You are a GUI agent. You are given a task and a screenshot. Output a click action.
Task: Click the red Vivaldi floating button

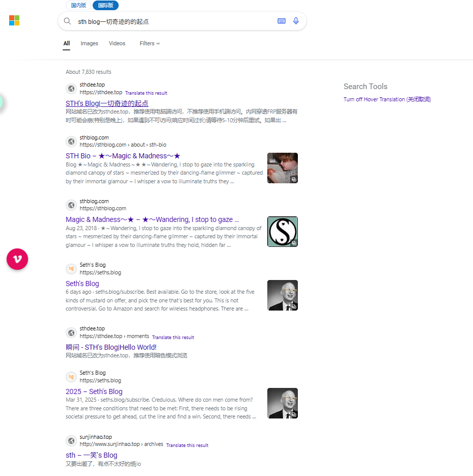[x=17, y=259]
